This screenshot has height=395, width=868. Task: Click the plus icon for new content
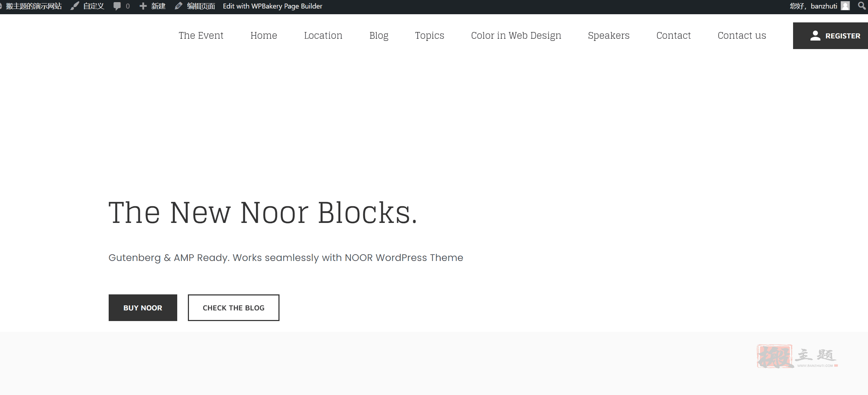[x=143, y=6]
